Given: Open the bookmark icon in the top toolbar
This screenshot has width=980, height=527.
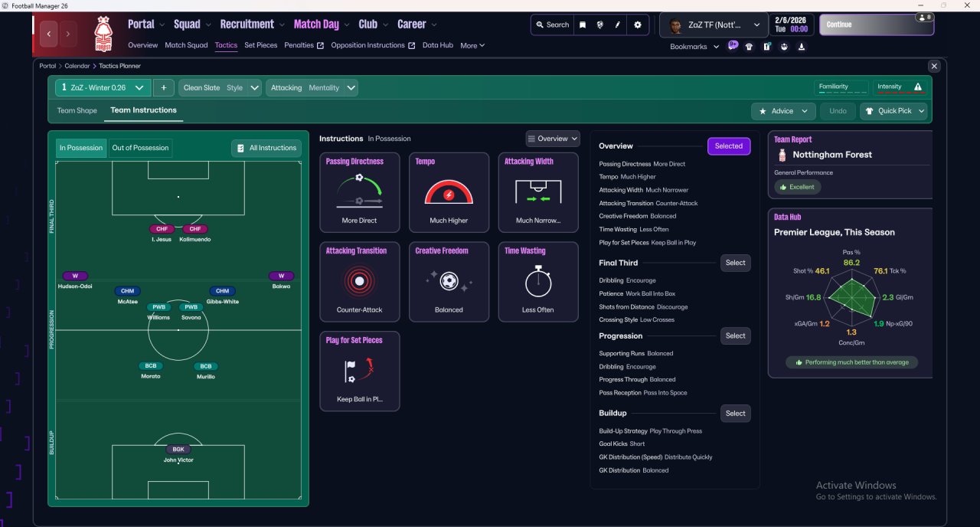Looking at the screenshot, I should 582,25.
